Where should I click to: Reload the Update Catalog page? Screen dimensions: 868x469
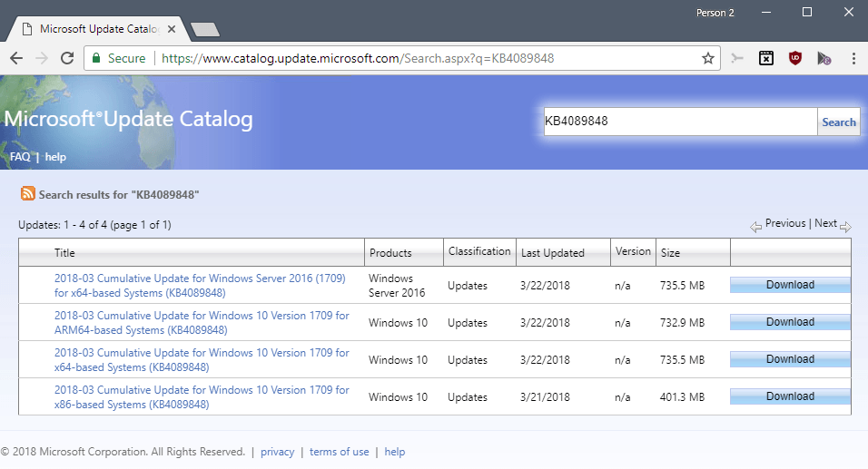67,58
